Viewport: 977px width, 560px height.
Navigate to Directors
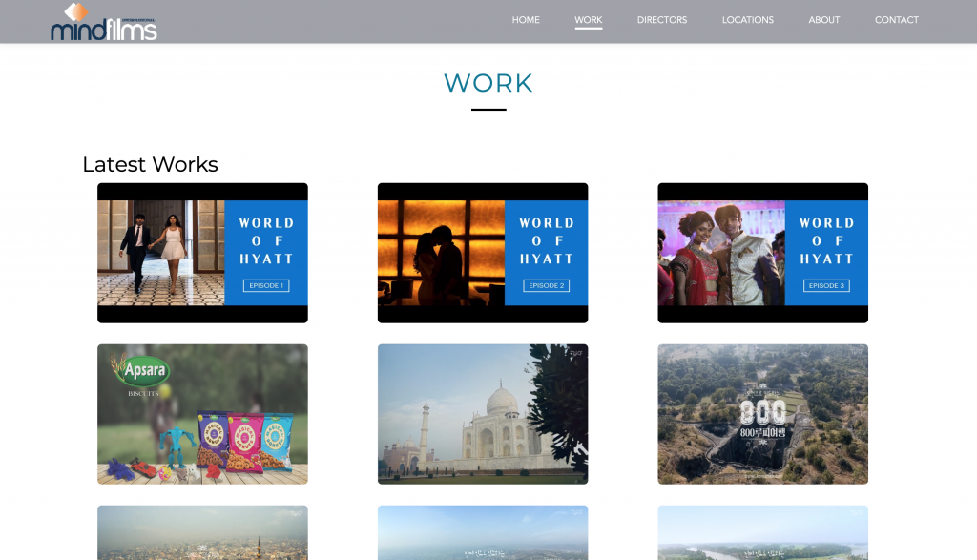(x=662, y=20)
